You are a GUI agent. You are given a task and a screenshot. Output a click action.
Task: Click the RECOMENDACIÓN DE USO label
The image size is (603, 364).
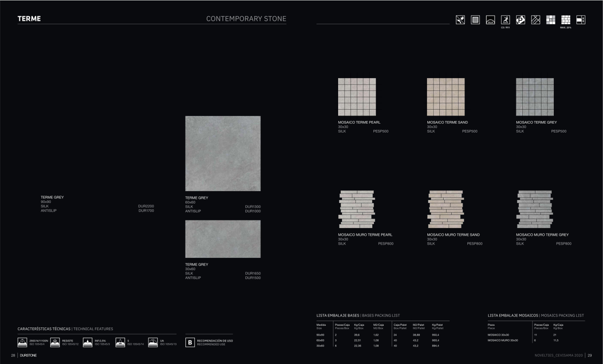click(215, 341)
